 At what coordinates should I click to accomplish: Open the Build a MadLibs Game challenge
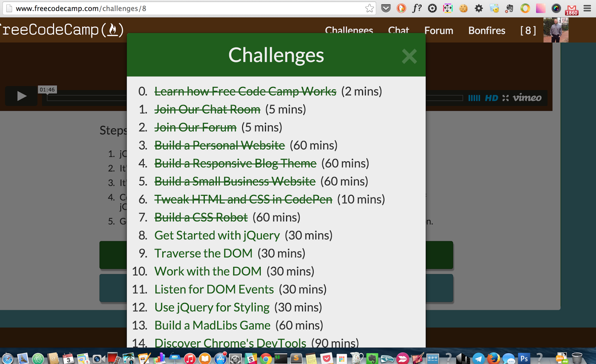[x=212, y=325]
